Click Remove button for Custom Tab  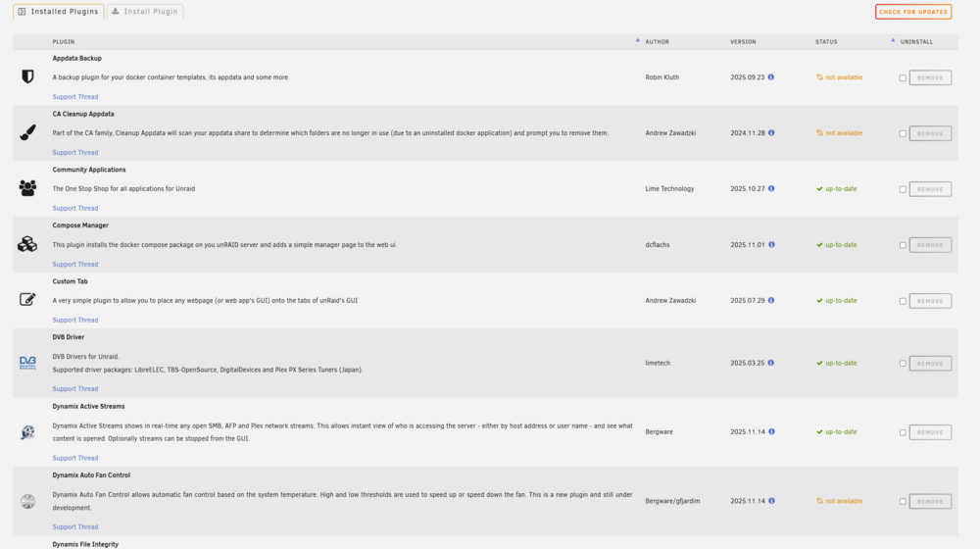point(930,301)
